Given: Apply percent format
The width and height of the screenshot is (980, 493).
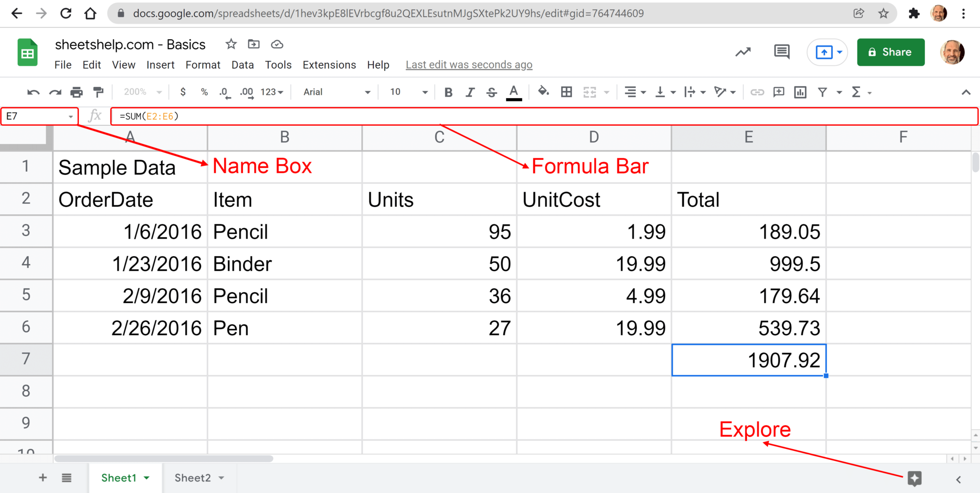Looking at the screenshot, I should pos(204,92).
